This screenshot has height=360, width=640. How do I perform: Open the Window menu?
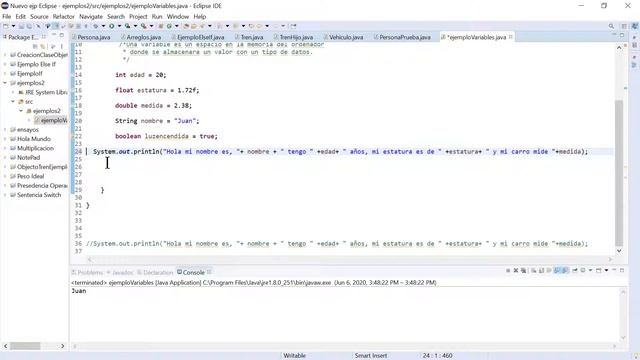tap(178, 17)
